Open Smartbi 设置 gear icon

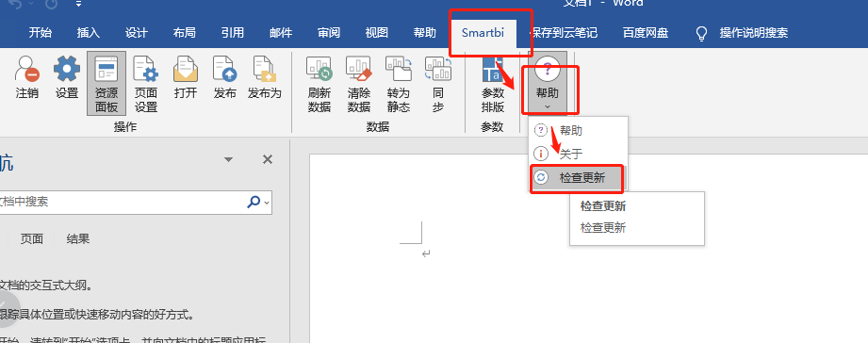[x=67, y=78]
